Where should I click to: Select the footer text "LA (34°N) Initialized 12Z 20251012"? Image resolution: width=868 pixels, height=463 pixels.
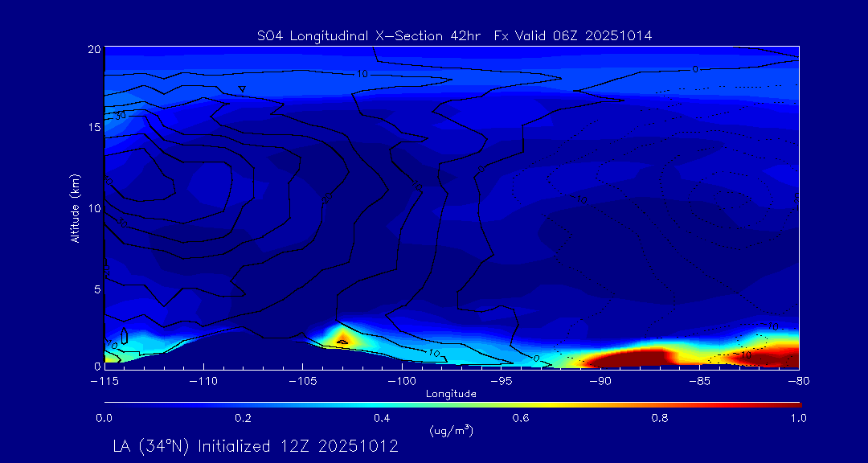point(256,446)
